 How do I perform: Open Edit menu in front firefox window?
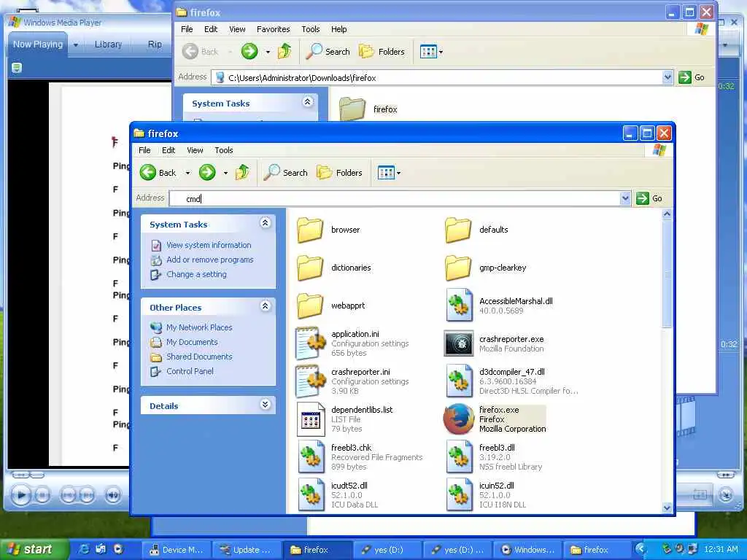pyautogui.click(x=169, y=150)
